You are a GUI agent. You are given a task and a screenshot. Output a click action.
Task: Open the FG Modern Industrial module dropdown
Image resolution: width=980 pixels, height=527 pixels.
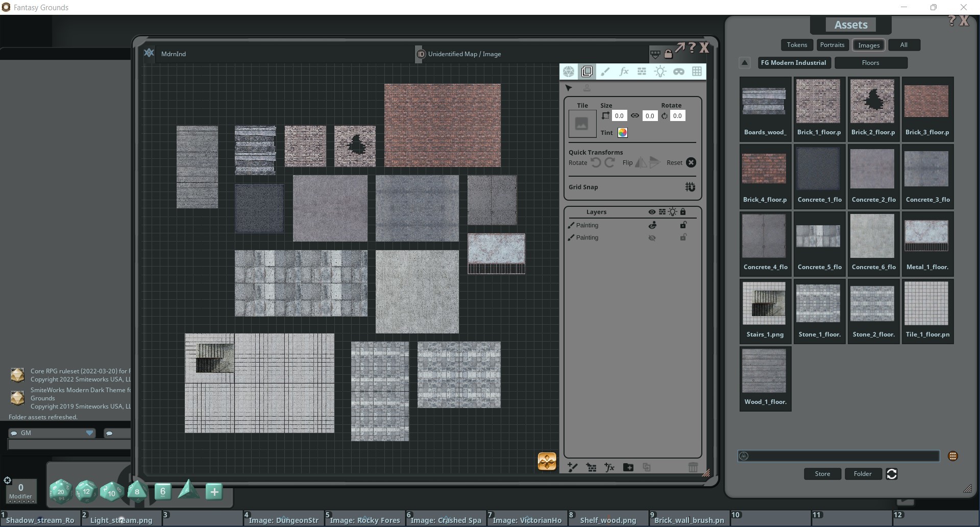coord(793,62)
